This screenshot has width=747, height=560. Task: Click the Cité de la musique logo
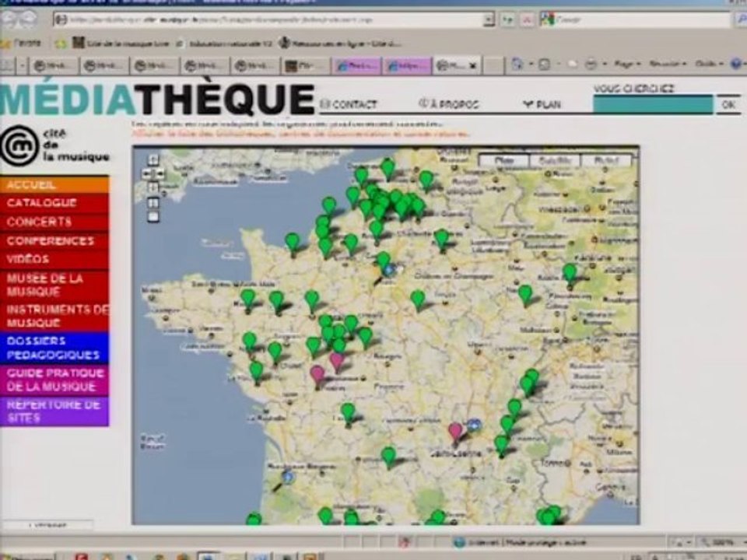click(x=54, y=145)
